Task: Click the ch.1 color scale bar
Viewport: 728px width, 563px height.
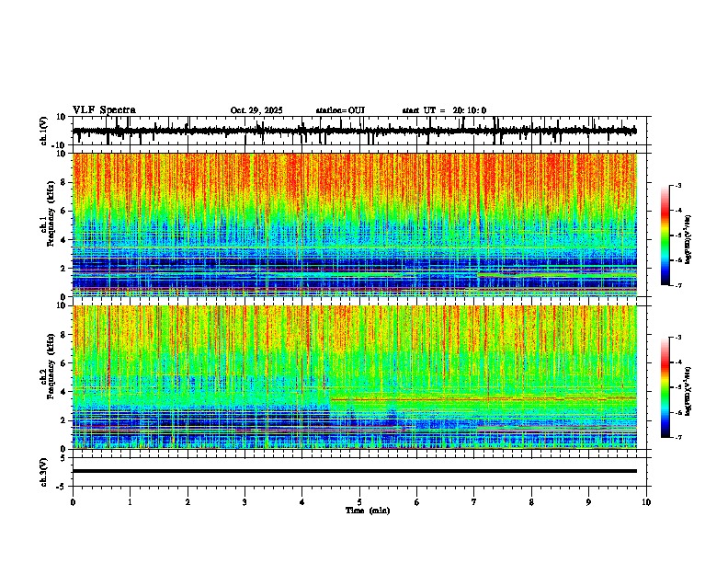Action: point(665,236)
